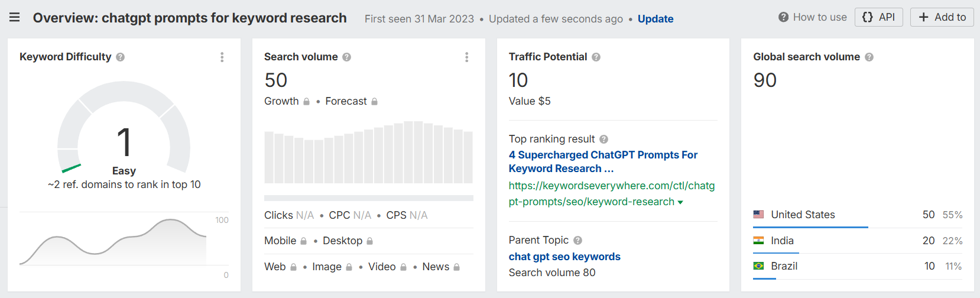Open Global search volume help icon

pos(869,57)
